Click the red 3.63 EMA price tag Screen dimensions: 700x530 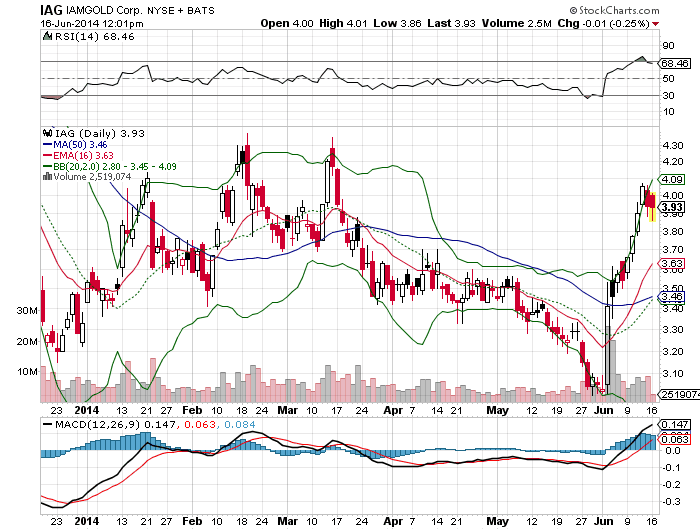click(x=672, y=263)
